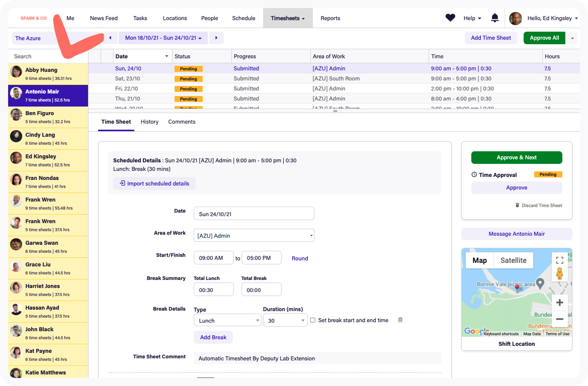Open the Reports page

click(x=330, y=18)
